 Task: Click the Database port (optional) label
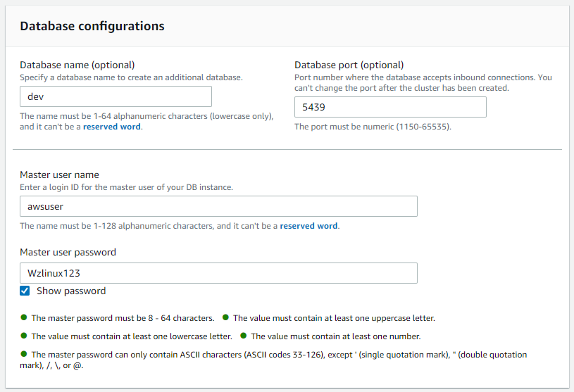349,65
